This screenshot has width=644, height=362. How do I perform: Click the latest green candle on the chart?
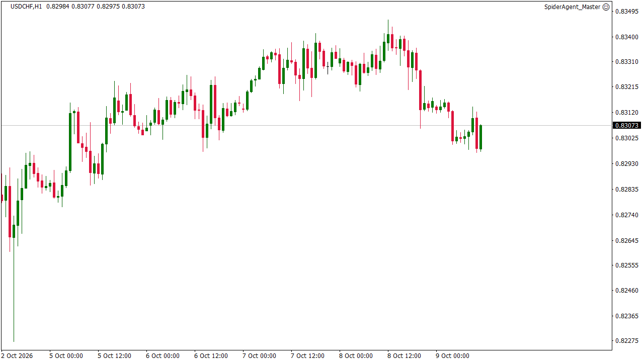pos(481,137)
